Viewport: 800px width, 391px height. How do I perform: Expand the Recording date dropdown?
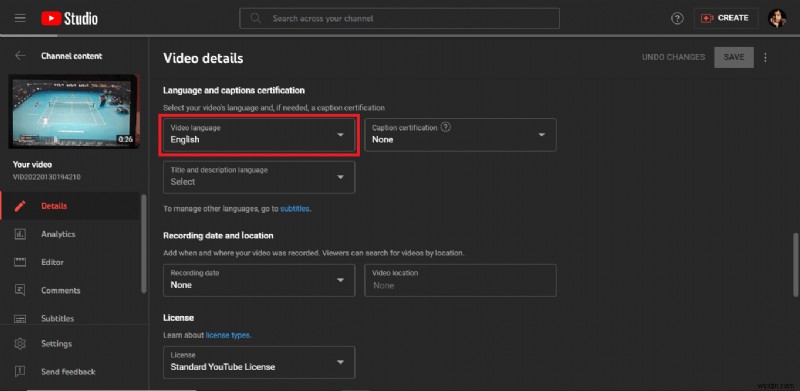[x=259, y=280]
